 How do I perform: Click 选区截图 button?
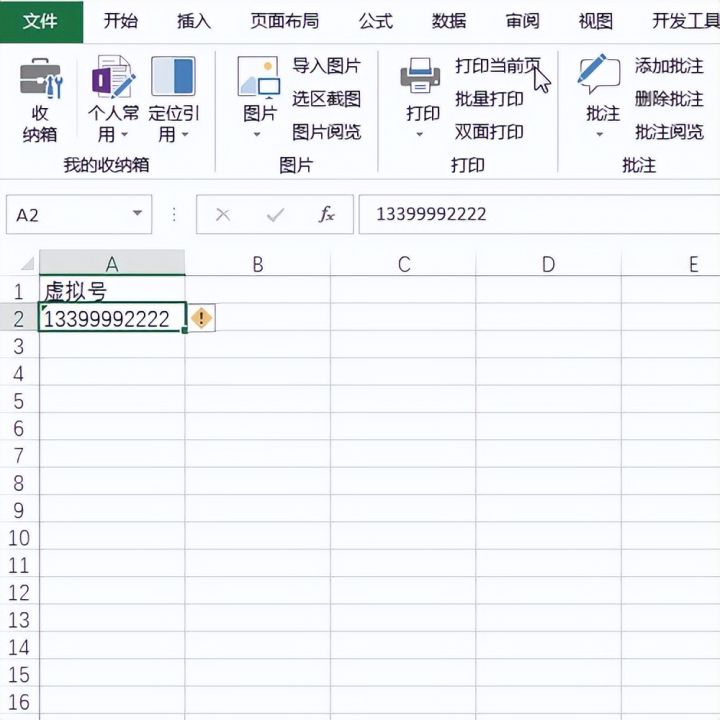tap(326, 99)
